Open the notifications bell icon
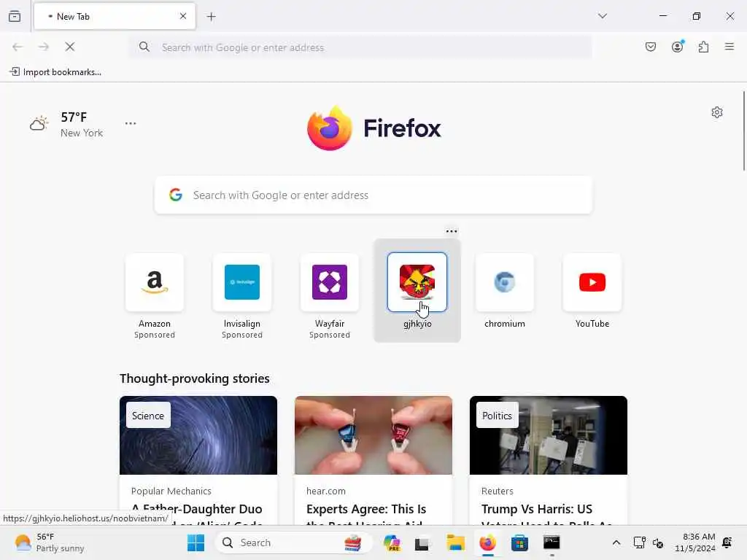747x560 pixels. pos(727,542)
